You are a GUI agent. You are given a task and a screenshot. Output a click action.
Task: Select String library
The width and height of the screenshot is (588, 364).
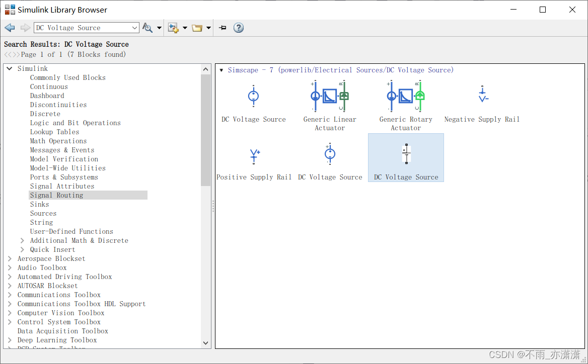pos(41,222)
